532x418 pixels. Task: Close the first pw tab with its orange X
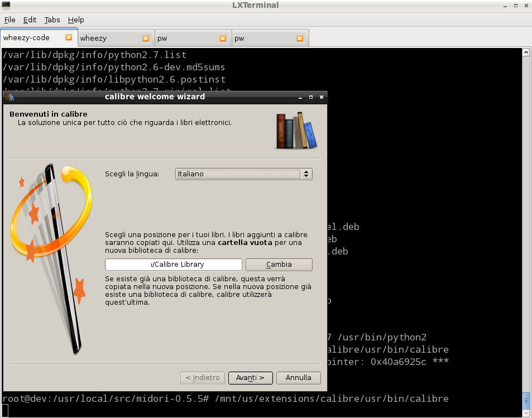[x=223, y=39]
